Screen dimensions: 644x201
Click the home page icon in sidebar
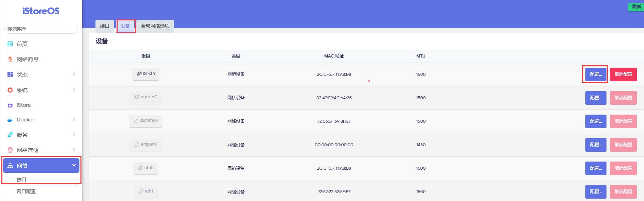tap(10, 44)
